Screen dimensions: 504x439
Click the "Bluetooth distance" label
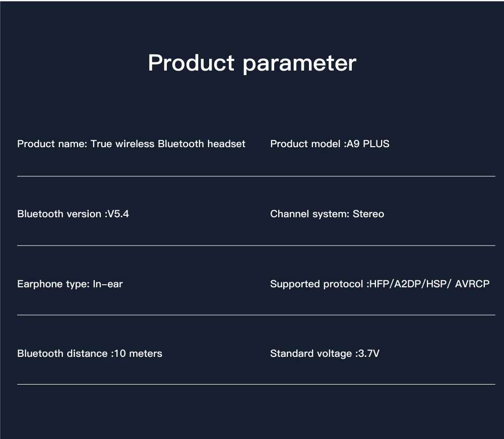62,353
